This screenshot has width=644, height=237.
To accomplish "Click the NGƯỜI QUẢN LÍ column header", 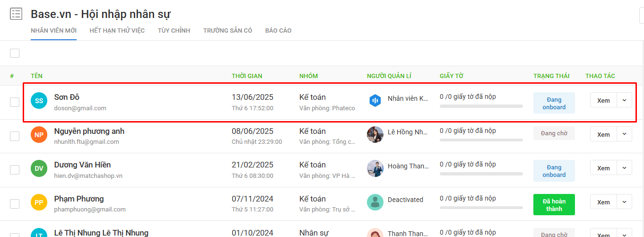I will [389, 76].
